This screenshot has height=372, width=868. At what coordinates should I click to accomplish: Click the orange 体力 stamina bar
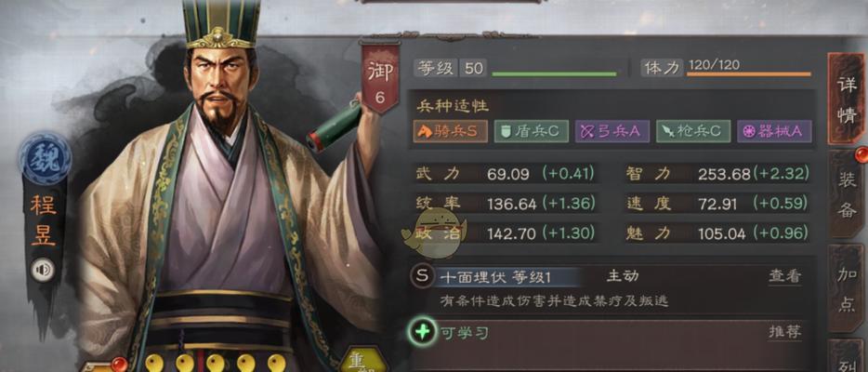(749, 73)
